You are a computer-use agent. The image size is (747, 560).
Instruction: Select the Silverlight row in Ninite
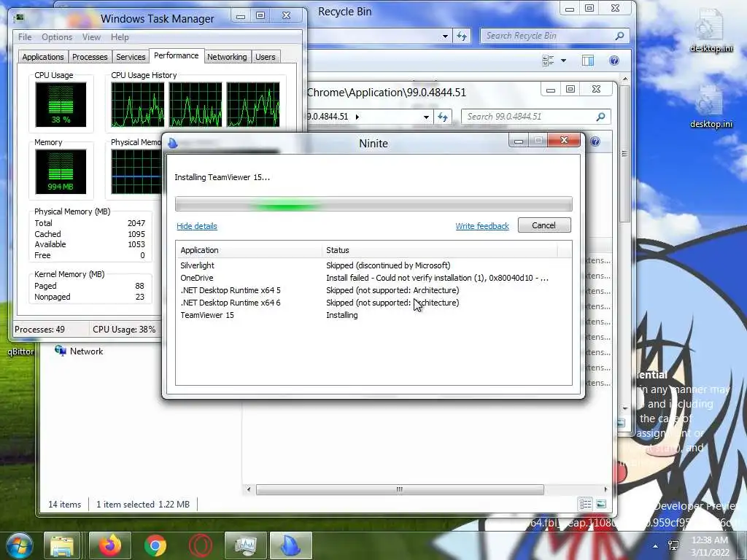click(x=373, y=265)
